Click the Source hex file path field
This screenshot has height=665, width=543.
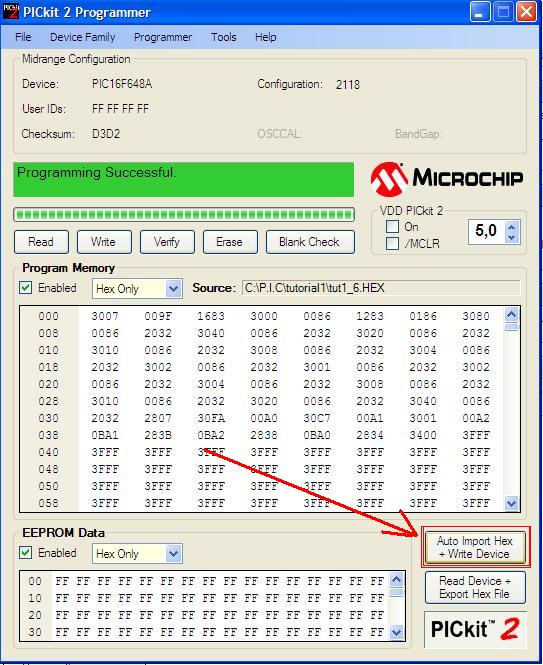[x=381, y=288]
